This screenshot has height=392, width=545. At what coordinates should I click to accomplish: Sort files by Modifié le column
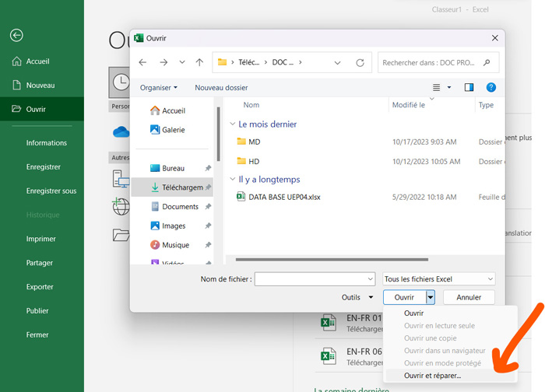pyautogui.click(x=409, y=105)
